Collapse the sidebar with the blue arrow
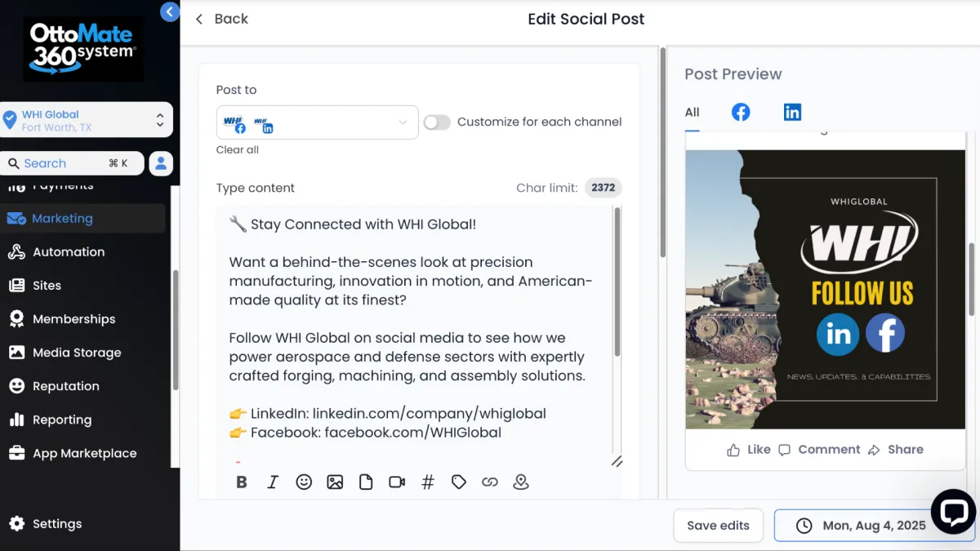 click(169, 11)
